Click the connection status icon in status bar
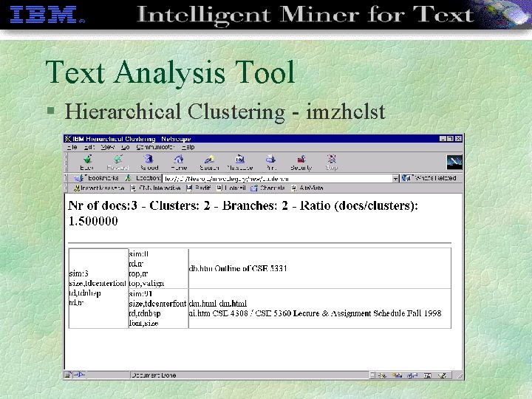The width and height of the screenshot is (532, 399). (x=79, y=375)
